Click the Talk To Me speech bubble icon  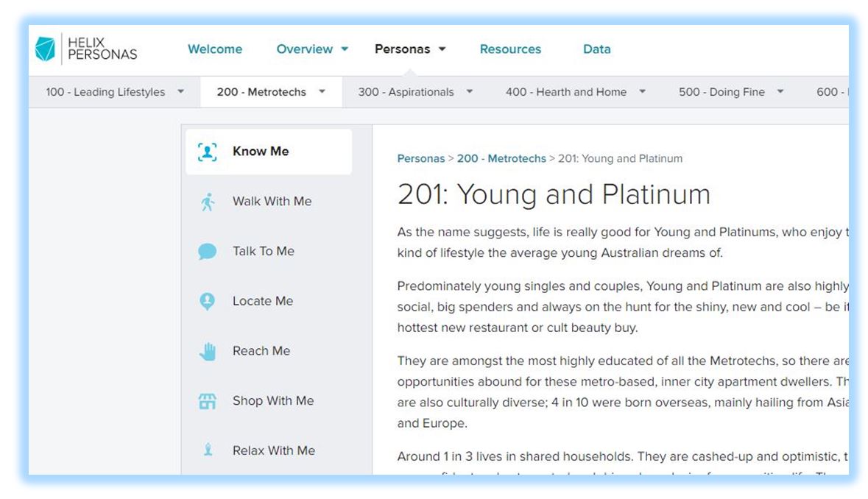208,252
